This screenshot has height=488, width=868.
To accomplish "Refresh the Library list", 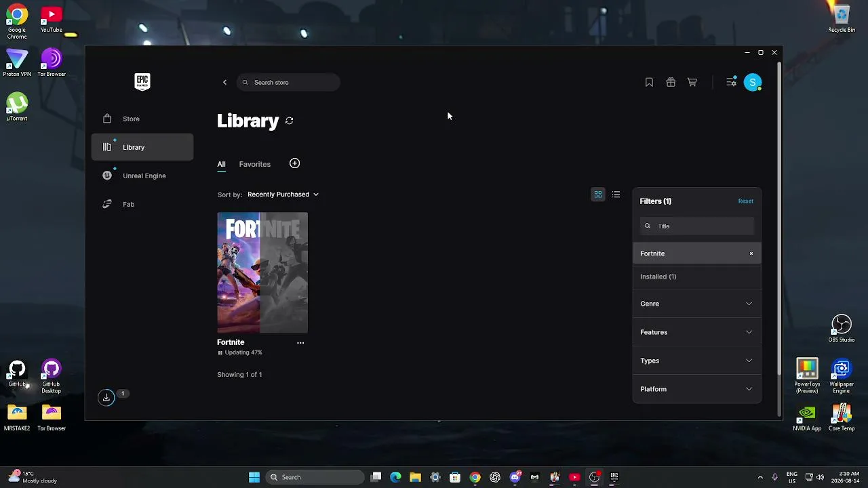I will [290, 121].
